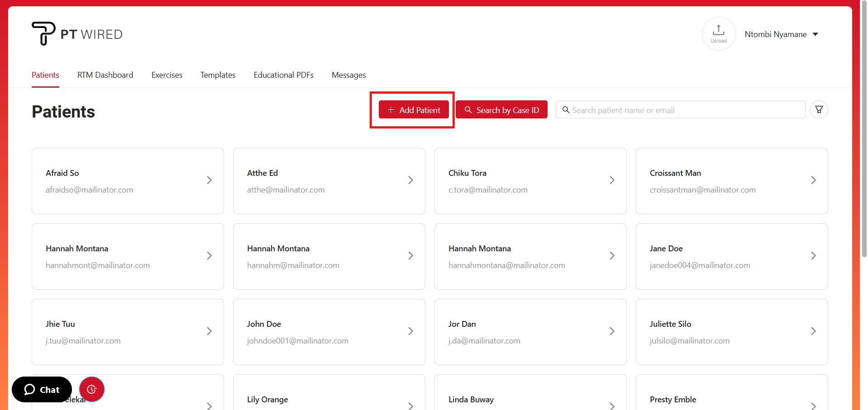The width and height of the screenshot is (868, 410).
Task: Click the name Juliette Silo
Action: click(x=671, y=324)
